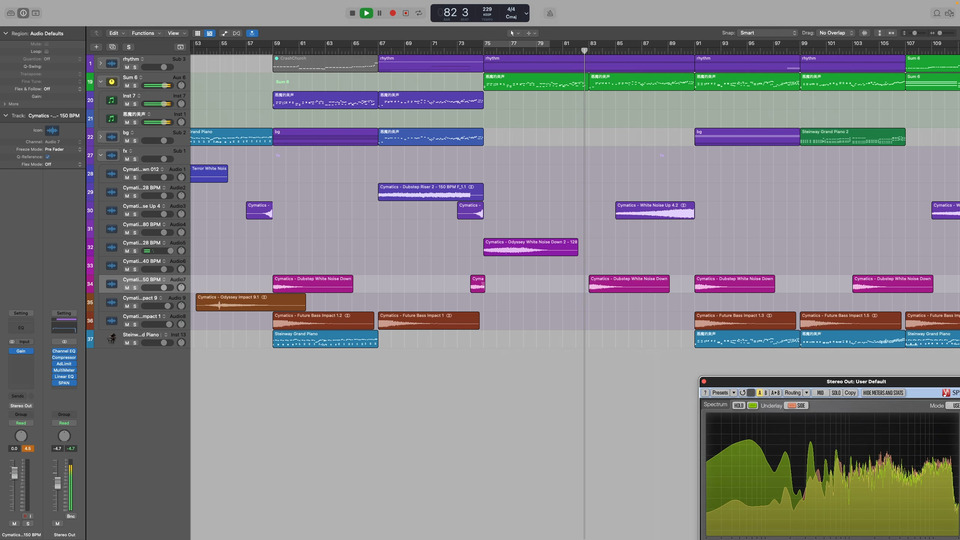Collapse the Sum 6 track stack
Viewport: 960px width, 540px height.
(x=101, y=81)
